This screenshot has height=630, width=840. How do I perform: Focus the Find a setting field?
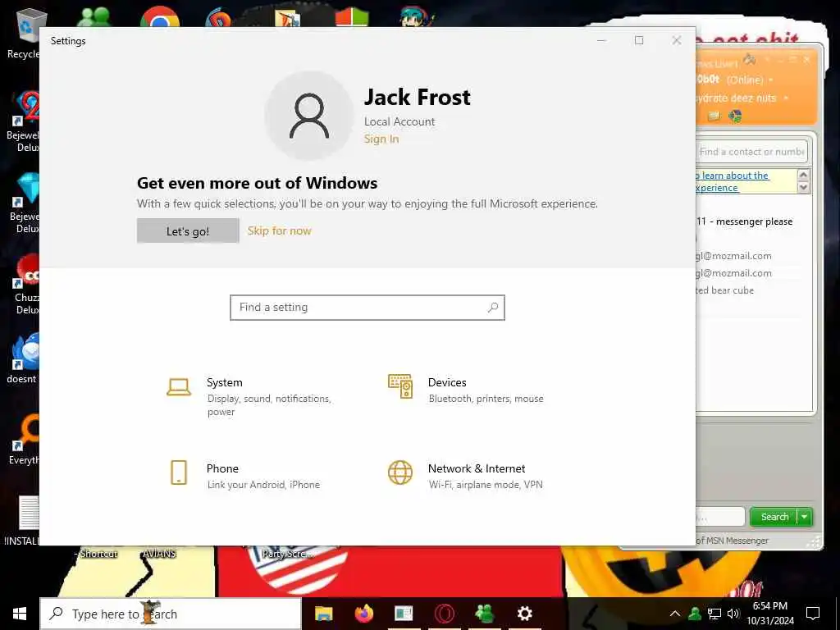367,308
